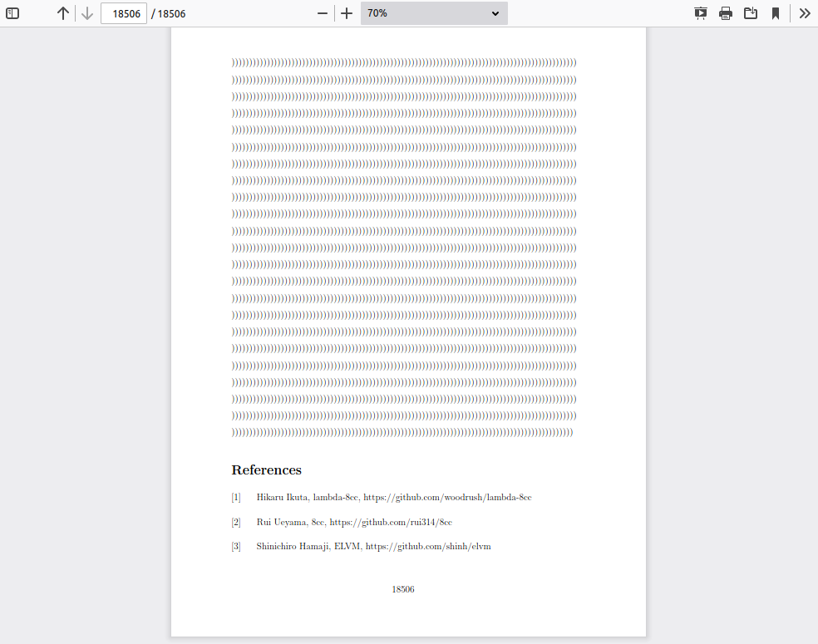
Task: Click reference marker [2]
Action: tap(235, 522)
